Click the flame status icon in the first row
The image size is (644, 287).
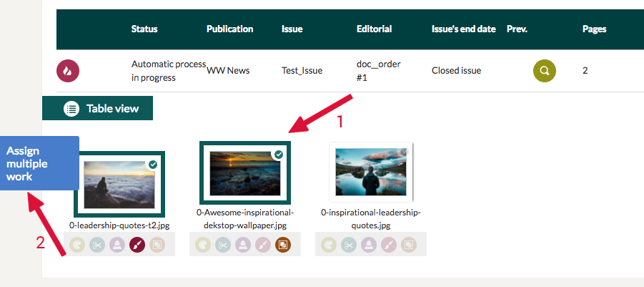(x=68, y=71)
